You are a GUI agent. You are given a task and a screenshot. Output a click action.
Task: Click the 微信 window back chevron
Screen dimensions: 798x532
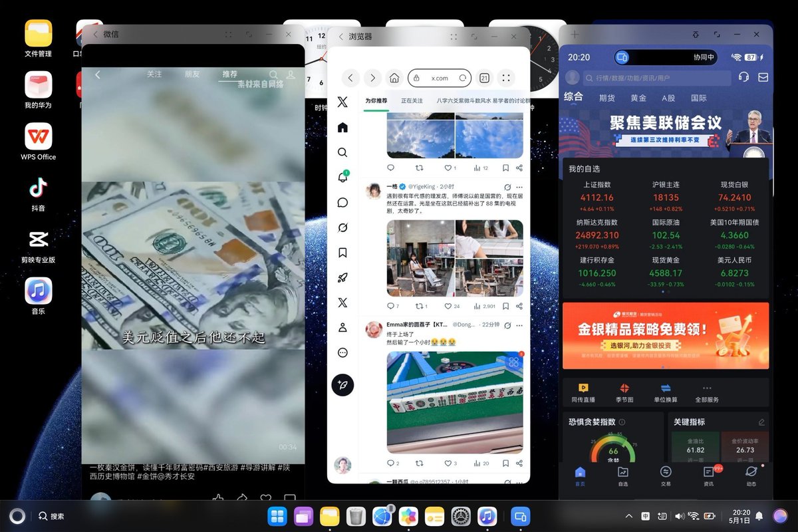95,34
